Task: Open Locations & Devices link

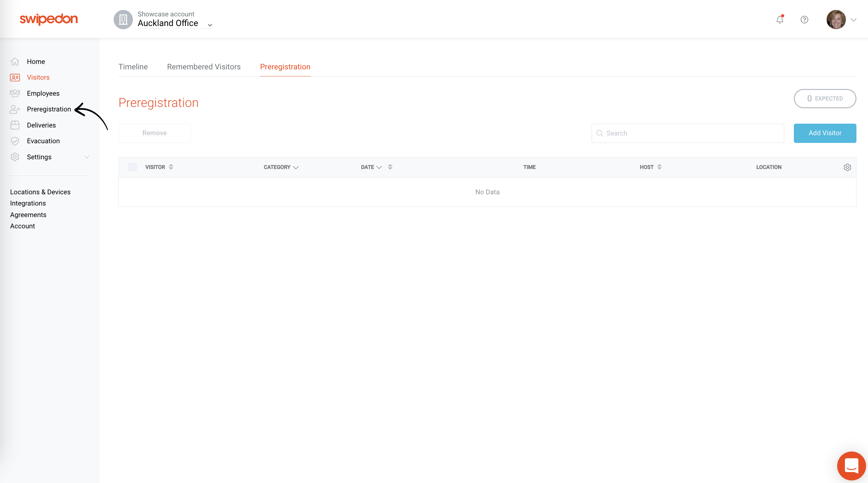Action: click(x=40, y=192)
